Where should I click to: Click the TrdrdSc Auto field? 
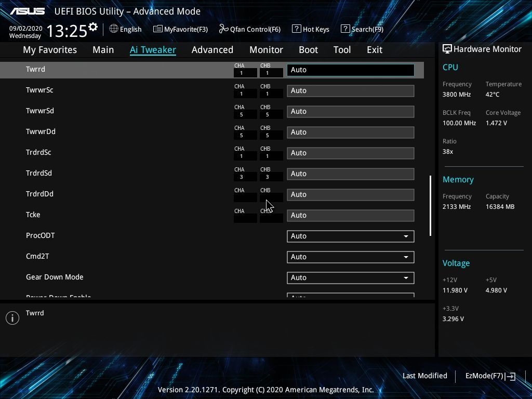[x=351, y=153]
